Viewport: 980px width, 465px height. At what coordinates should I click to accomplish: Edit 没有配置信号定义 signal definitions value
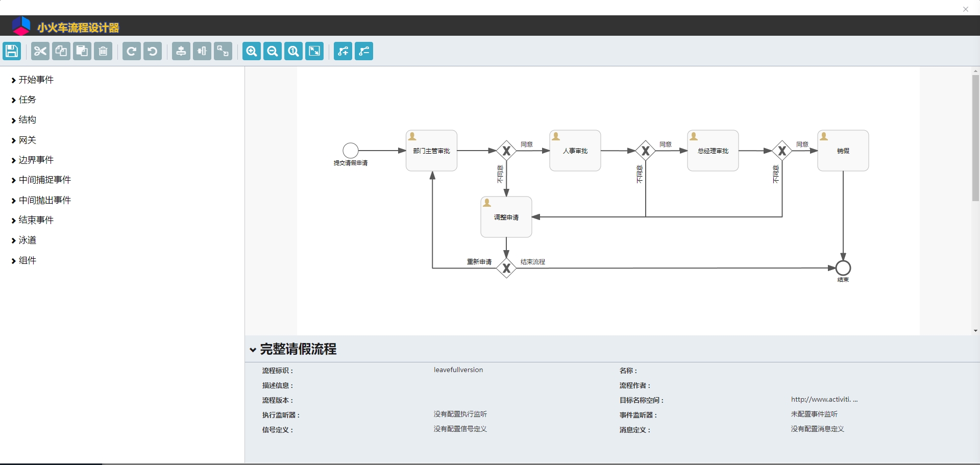click(x=460, y=429)
